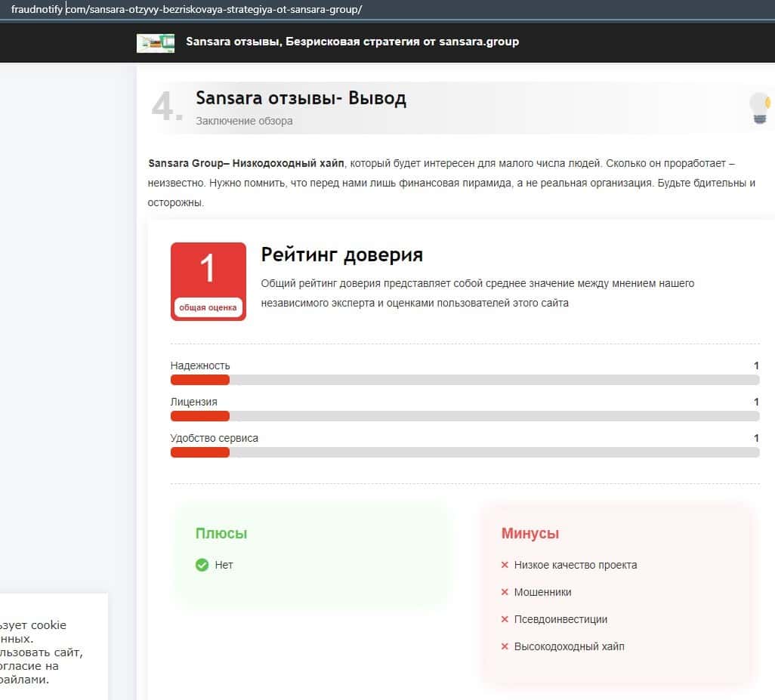Screen dimensions: 775x700
Task: Click the site logo thumbnail in header
Action: coord(156,42)
